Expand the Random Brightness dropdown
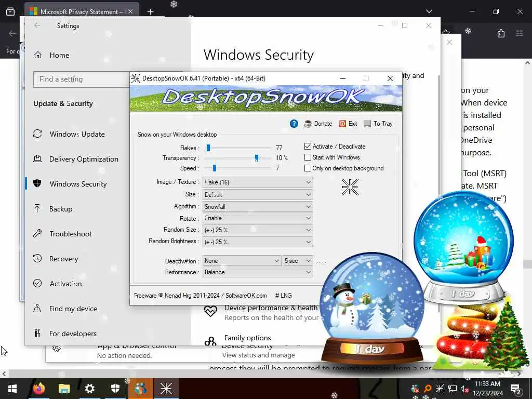This screenshot has height=399, width=532. pyautogui.click(x=258, y=242)
